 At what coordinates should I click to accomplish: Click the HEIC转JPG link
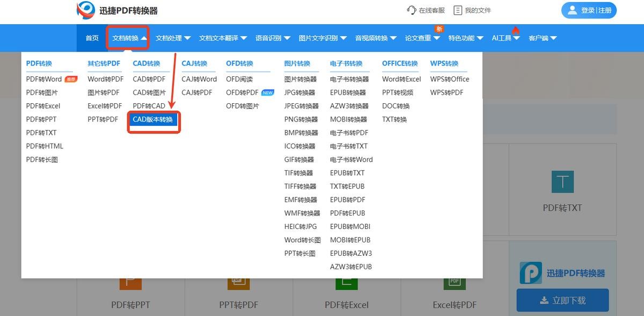pos(301,226)
